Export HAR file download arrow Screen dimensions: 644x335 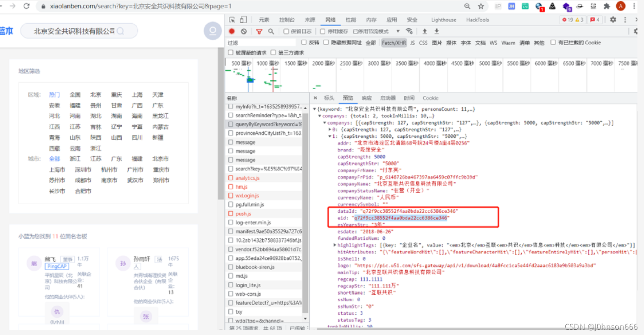(437, 31)
